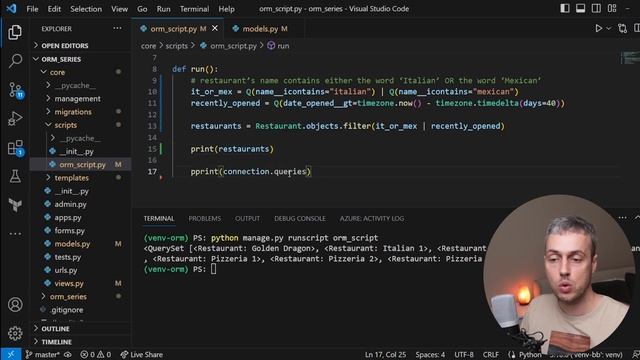Expand the Outline section
The image size is (640, 360).
coord(81,329)
